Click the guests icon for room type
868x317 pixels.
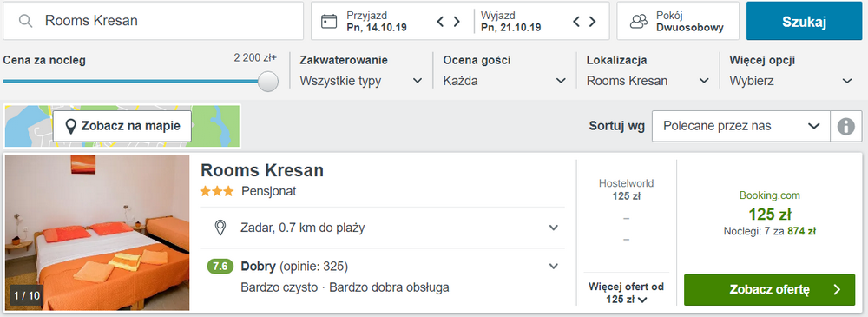pos(639,21)
